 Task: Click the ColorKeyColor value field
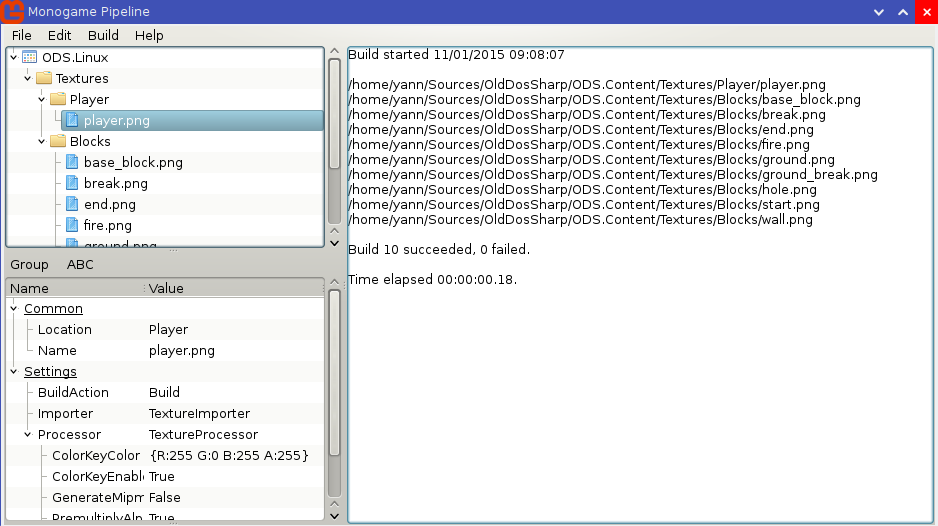(x=229, y=455)
